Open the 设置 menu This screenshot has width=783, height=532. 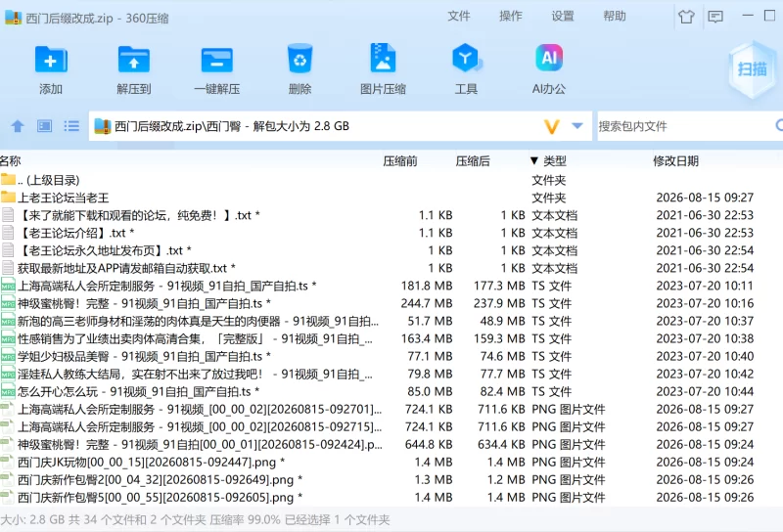(562, 16)
